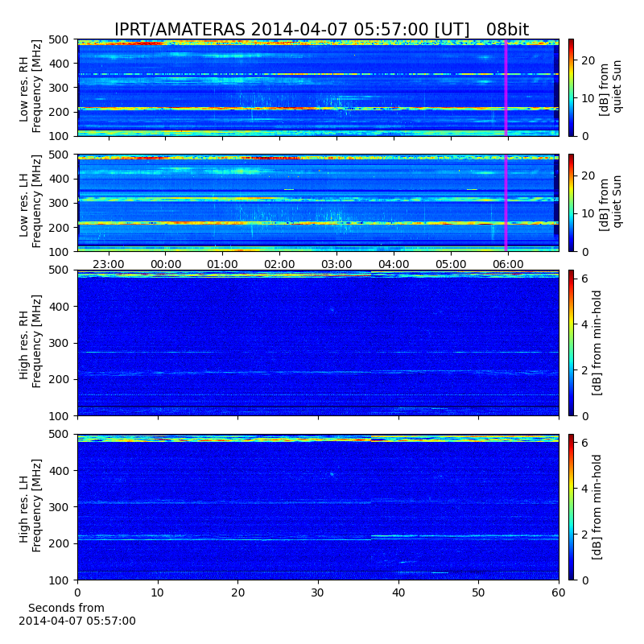Click the 01:00 time tick label
This screenshot has width=644, height=644.
(x=222, y=263)
